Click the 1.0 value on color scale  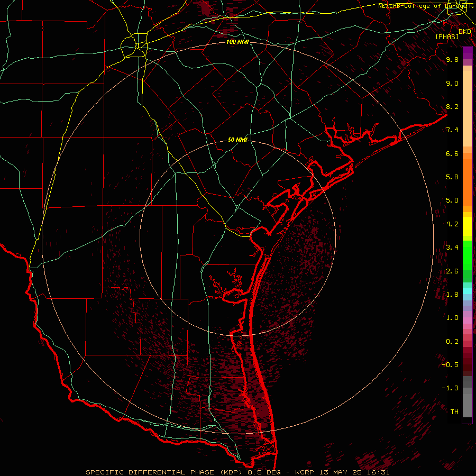point(452,318)
